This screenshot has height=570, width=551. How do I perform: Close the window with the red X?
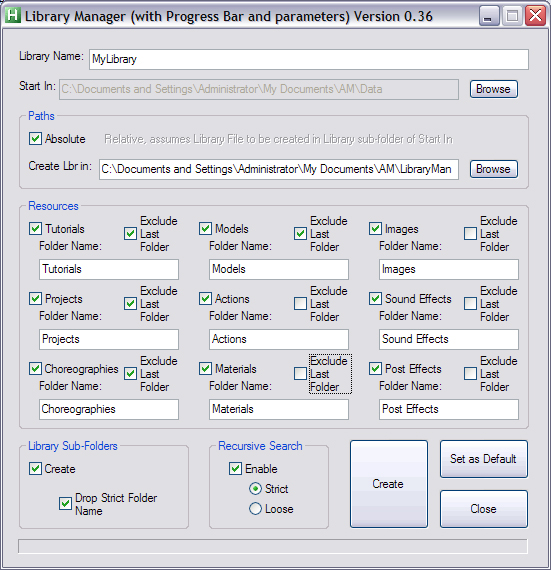535,16
